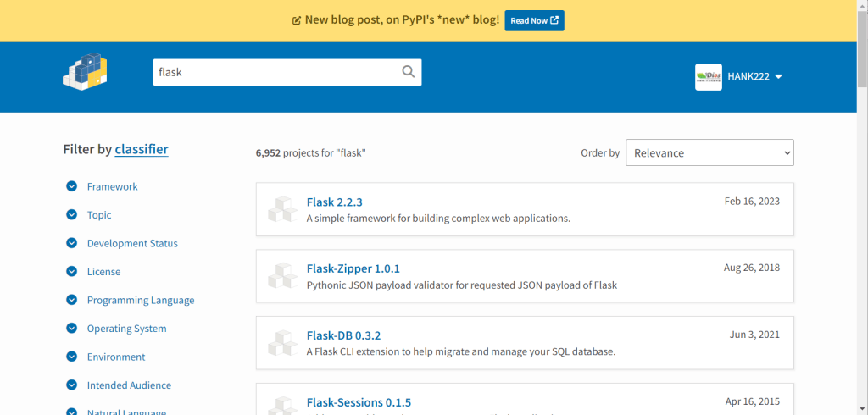868x415 pixels.
Task: Click the magnifying glass search icon
Action: 409,72
